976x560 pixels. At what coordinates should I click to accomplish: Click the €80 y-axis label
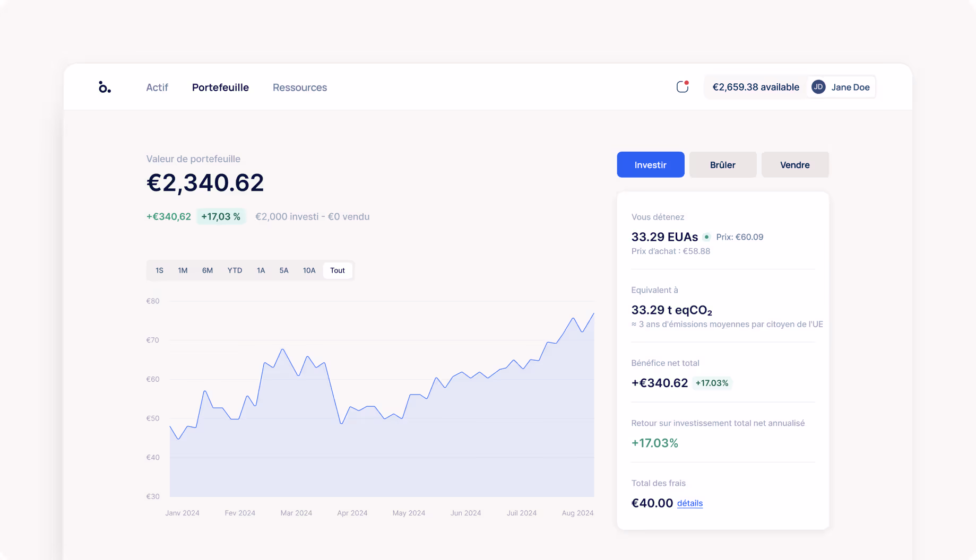point(153,301)
